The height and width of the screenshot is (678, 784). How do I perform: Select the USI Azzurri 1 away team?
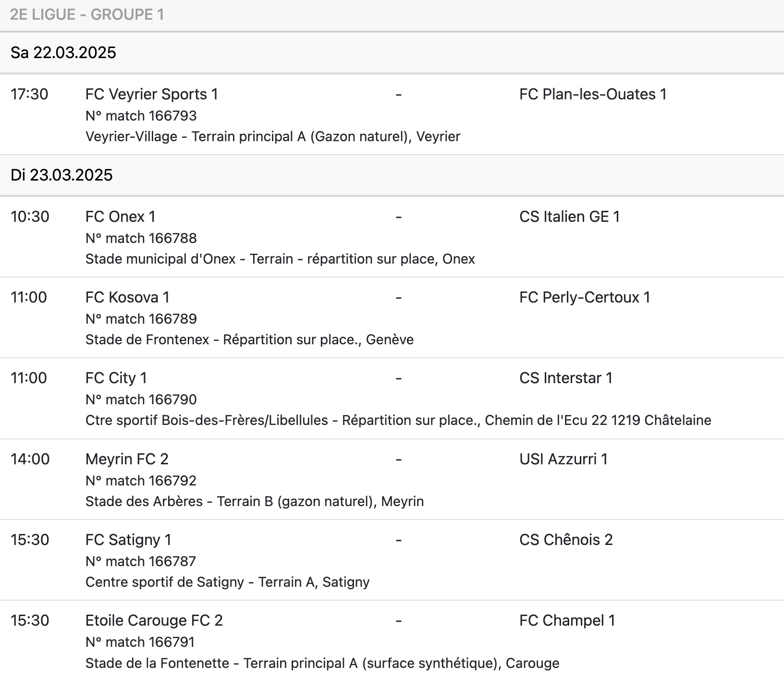[x=563, y=459]
